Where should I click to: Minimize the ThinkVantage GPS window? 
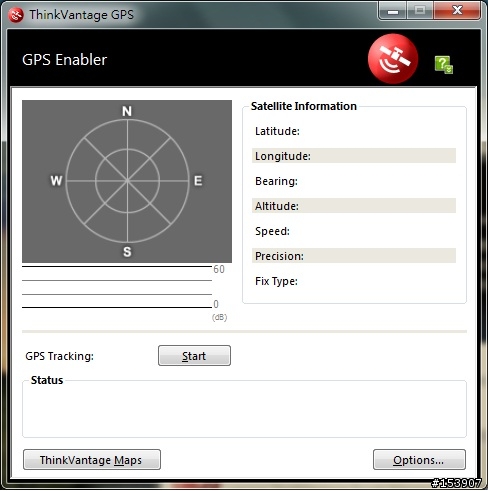pos(393,11)
